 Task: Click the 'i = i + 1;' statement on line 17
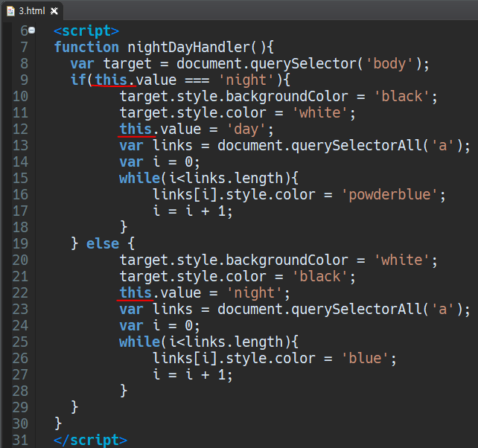tap(192, 211)
